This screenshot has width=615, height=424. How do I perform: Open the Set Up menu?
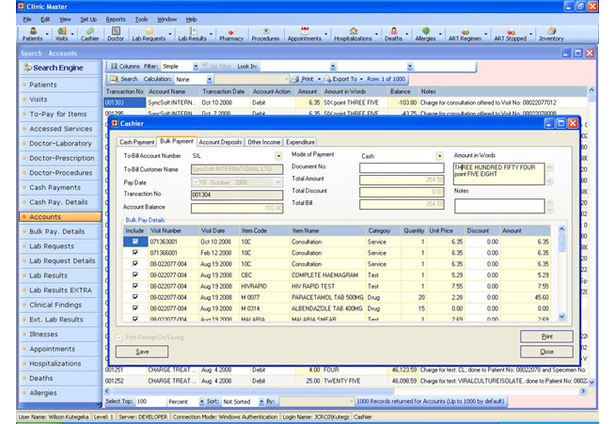pos(88,19)
